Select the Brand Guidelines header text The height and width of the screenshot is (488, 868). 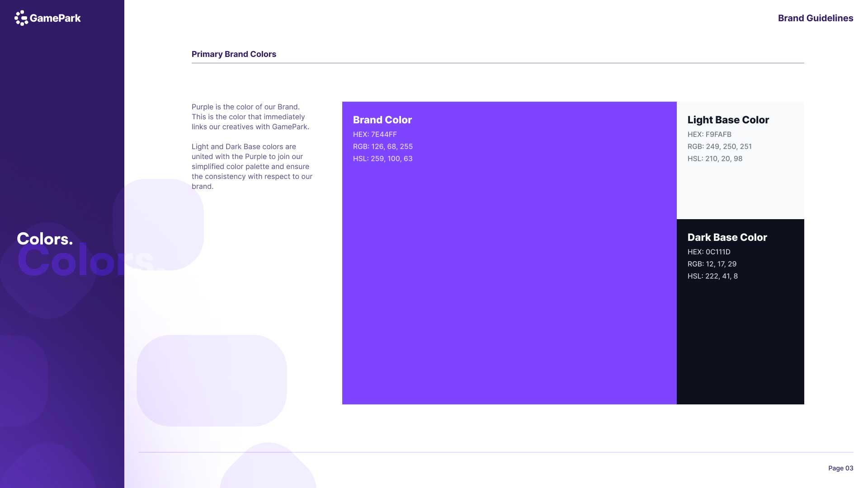coord(816,18)
